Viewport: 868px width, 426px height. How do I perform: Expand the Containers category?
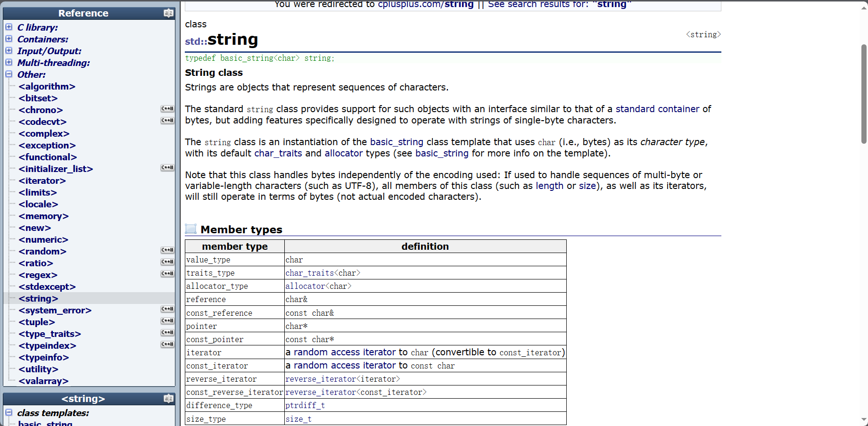[x=8, y=39]
